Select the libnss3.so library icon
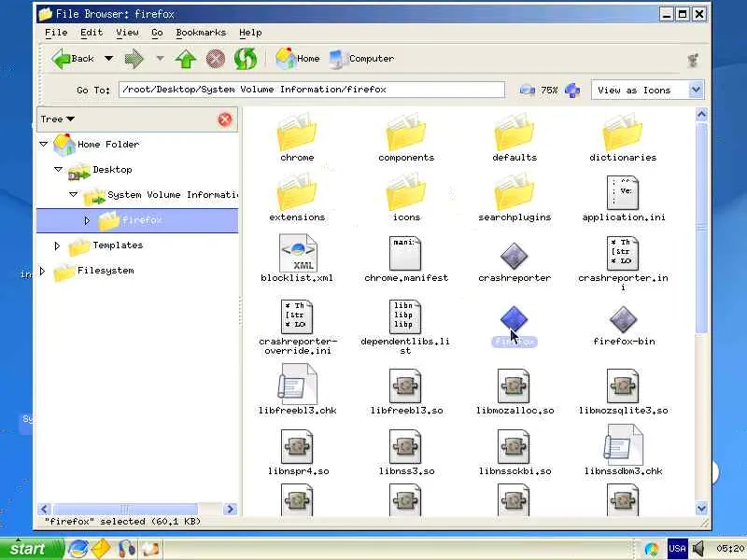This screenshot has height=560, width=747. [405, 446]
